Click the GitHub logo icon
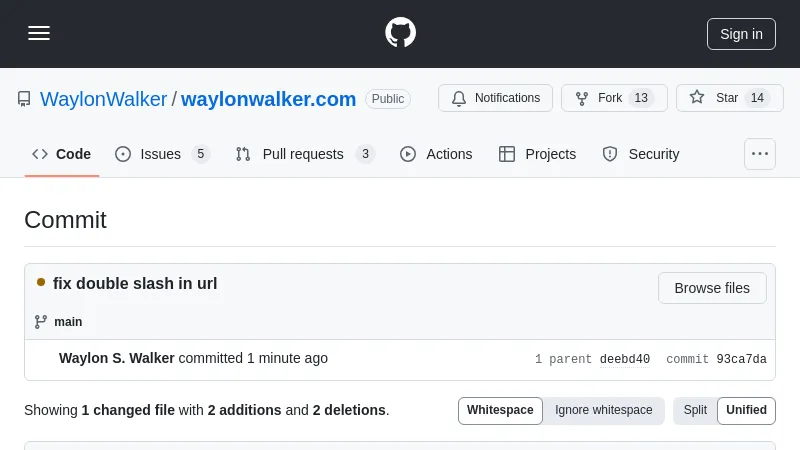This screenshot has width=800, height=450. point(400,33)
